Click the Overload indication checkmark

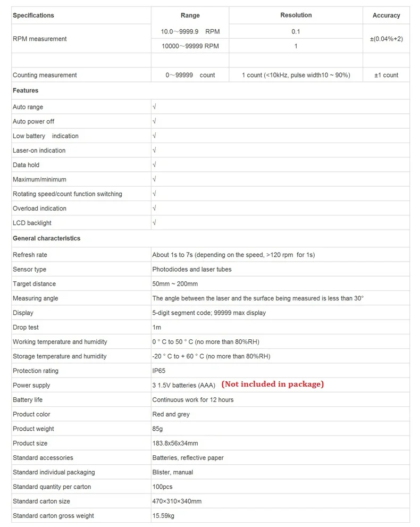[154, 208]
